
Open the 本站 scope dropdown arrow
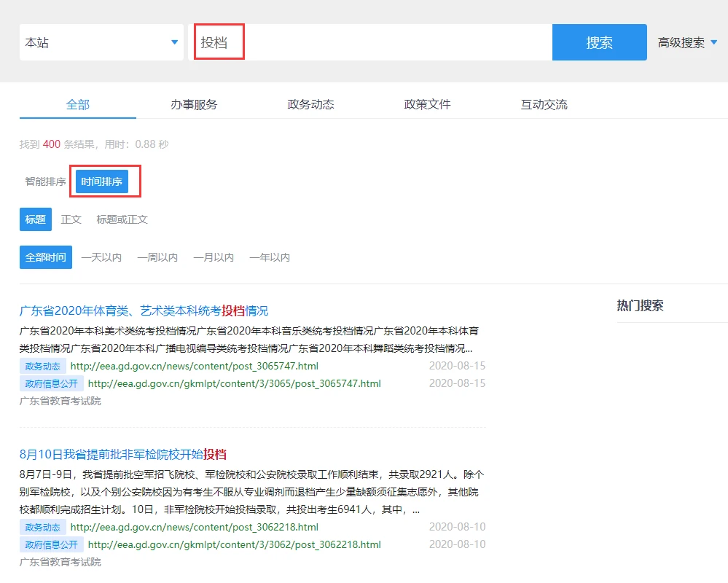click(174, 42)
